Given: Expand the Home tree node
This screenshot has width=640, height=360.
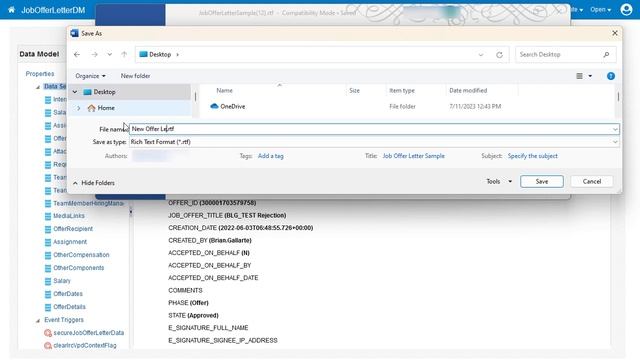Looking at the screenshot, I should (79, 108).
